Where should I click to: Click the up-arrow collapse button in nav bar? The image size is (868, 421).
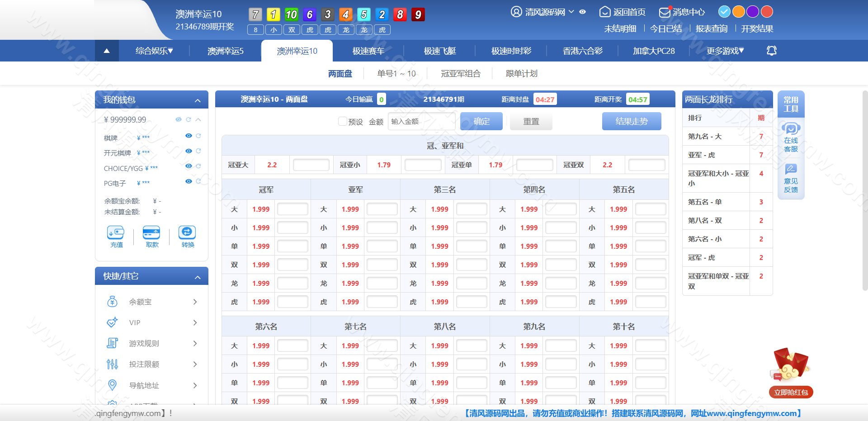107,51
